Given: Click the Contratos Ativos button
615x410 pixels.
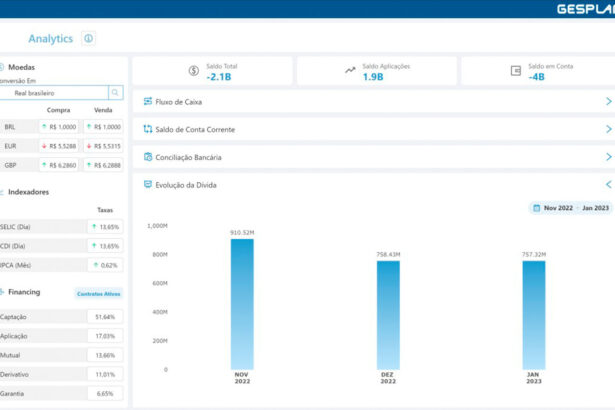Looking at the screenshot, I should pos(99,293).
